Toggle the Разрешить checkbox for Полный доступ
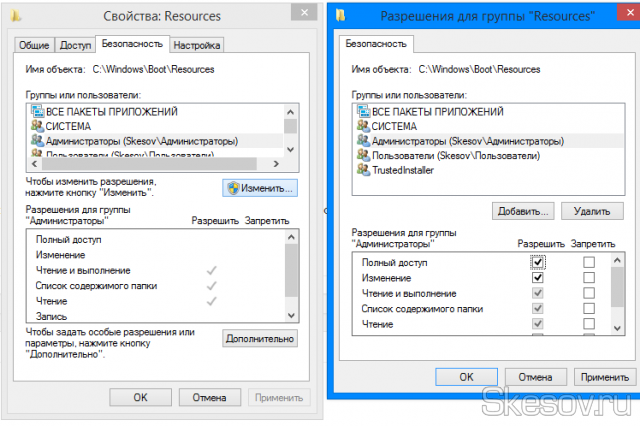Image resolution: width=640 pixels, height=426 pixels. point(538,262)
